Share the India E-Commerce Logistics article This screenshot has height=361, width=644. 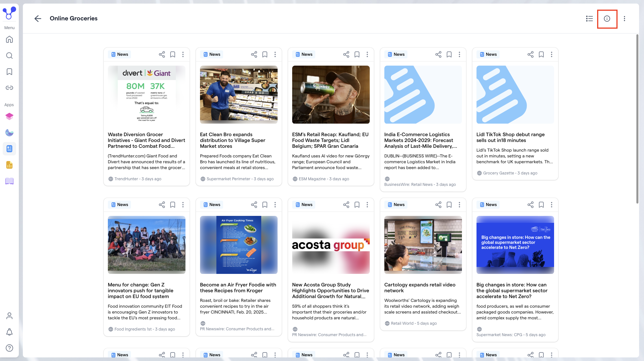[x=438, y=54]
